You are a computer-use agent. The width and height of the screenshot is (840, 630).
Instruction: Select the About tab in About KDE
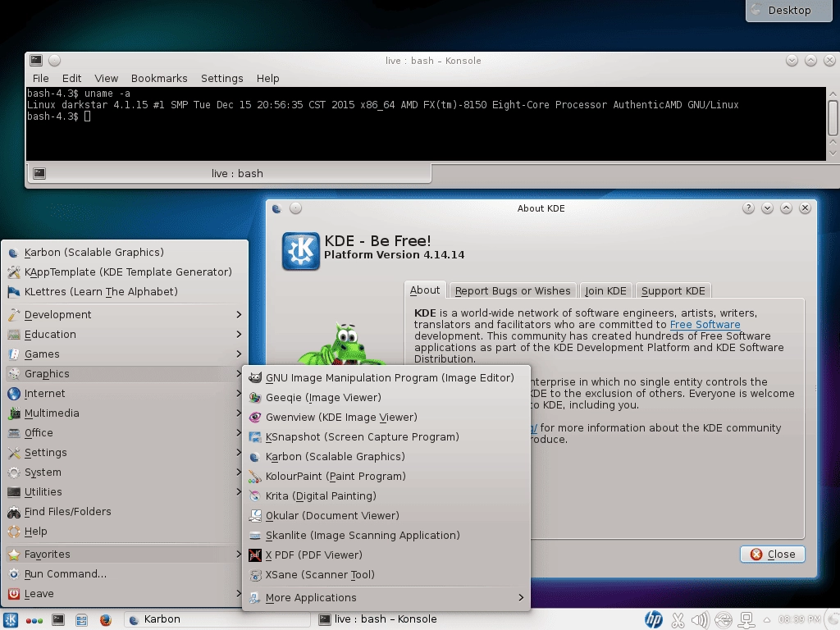425,290
